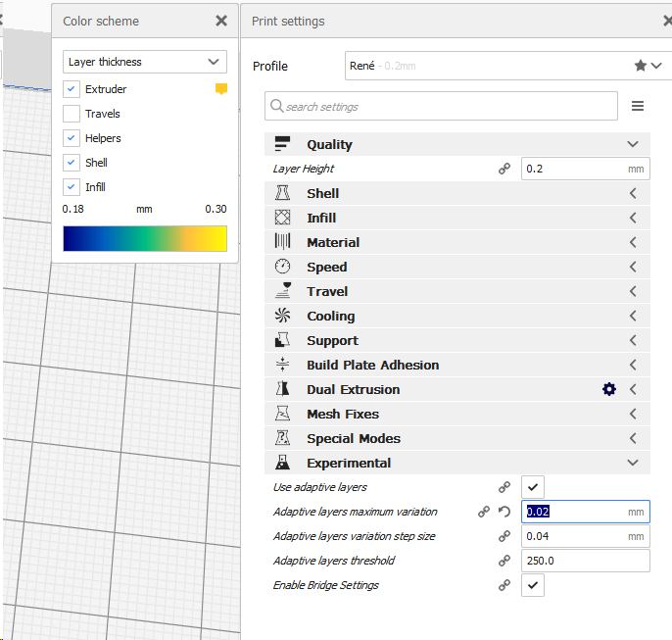Click link icon beside Adaptive layers threshold
Image resolution: width=672 pixels, height=640 pixels.
(x=504, y=561)
